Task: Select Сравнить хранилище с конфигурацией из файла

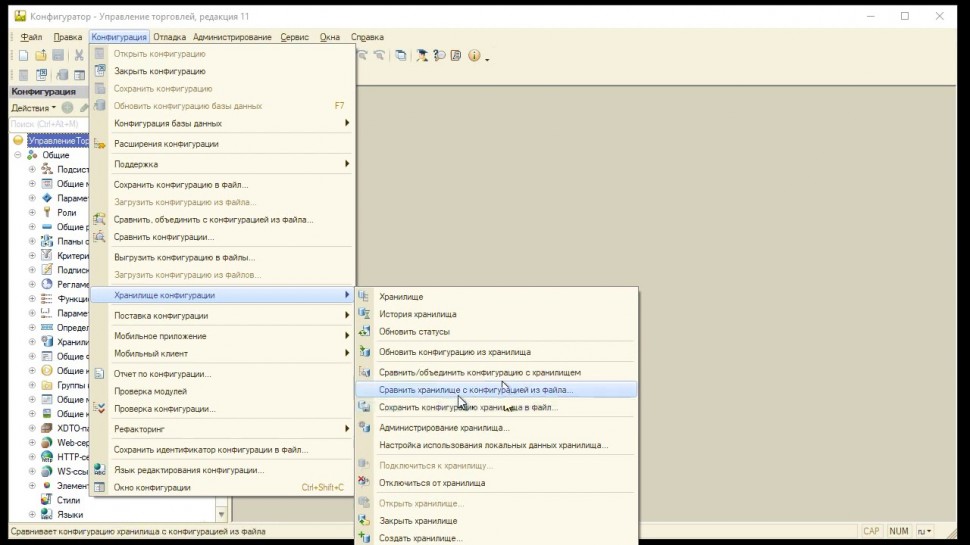Action: pyautogui.click(x=476, y=390)
